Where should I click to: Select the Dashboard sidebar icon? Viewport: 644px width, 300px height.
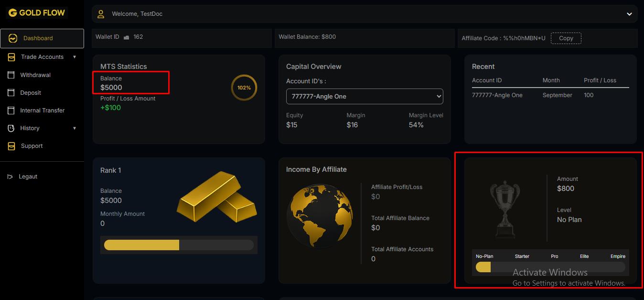pyautogui.click(x=11, y=38)
